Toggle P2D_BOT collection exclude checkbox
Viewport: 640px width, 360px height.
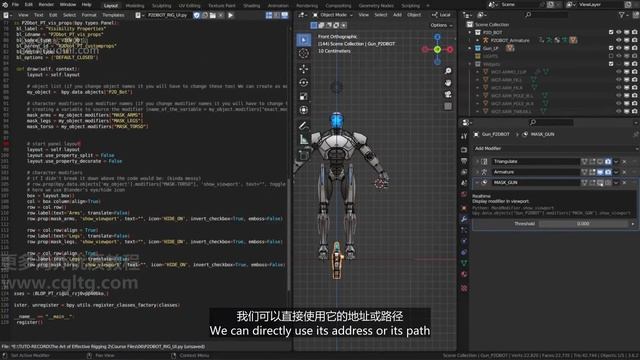pos(611,32)
